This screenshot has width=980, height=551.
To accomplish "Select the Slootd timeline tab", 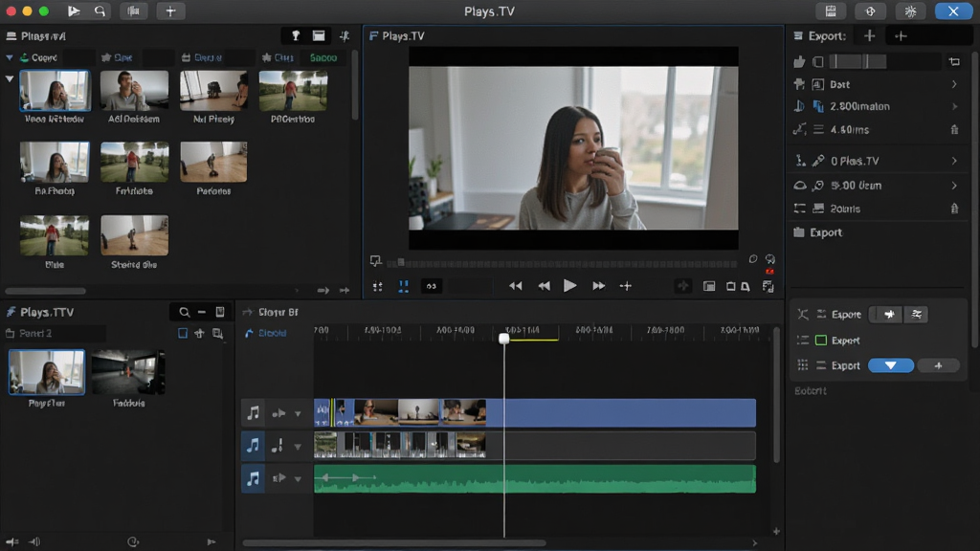I will [273, 334].
